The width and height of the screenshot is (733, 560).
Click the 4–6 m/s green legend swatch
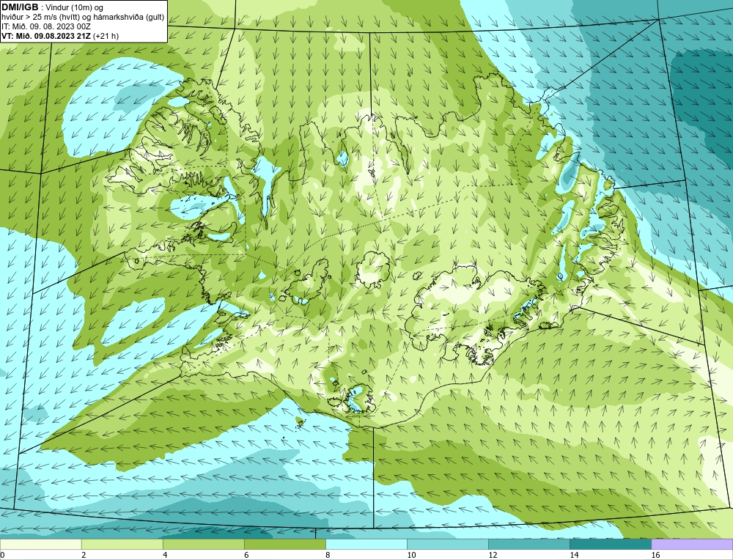point(203,544)
